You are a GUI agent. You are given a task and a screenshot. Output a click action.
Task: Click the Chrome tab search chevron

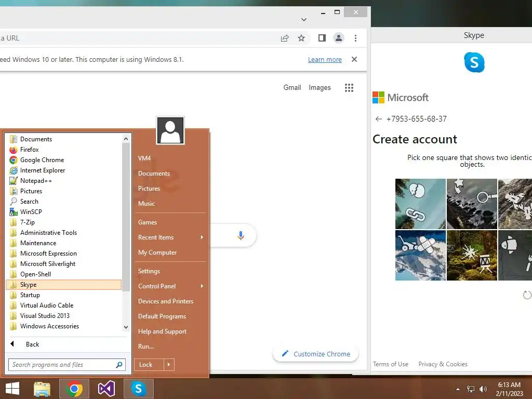pyautogui.click(x=304, y=20)
